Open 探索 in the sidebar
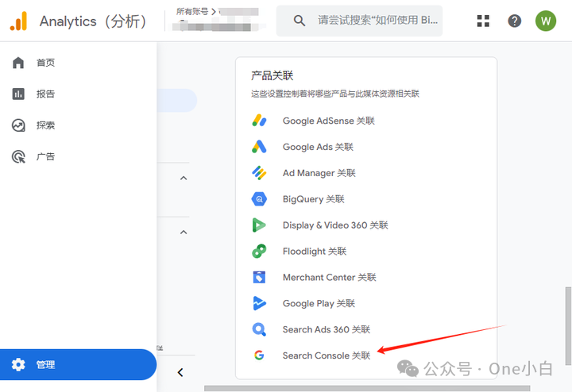 (45, 125)
